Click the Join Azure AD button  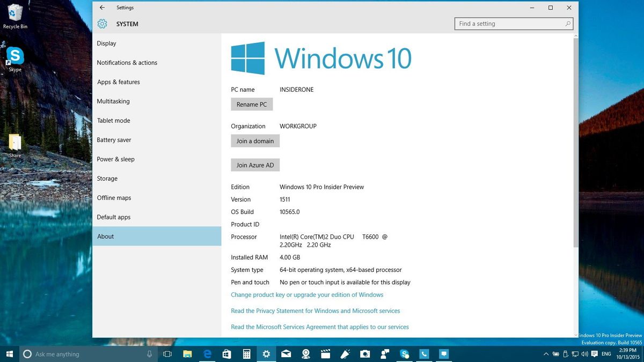tap(255, 165)
